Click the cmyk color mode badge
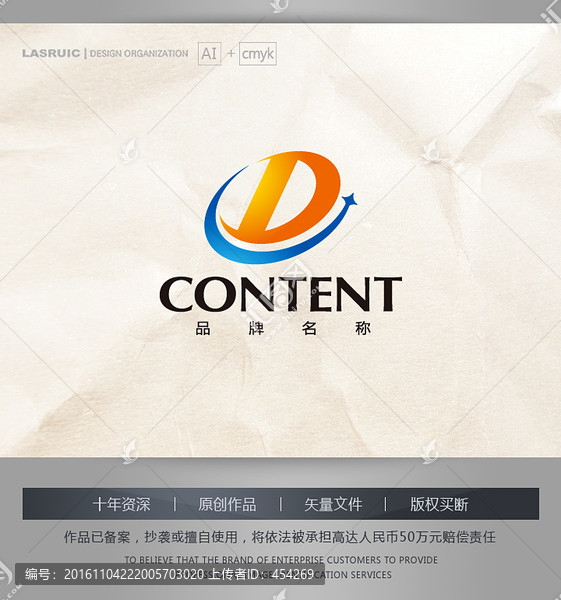Viewport: 561px width, 600px height. 258,54
